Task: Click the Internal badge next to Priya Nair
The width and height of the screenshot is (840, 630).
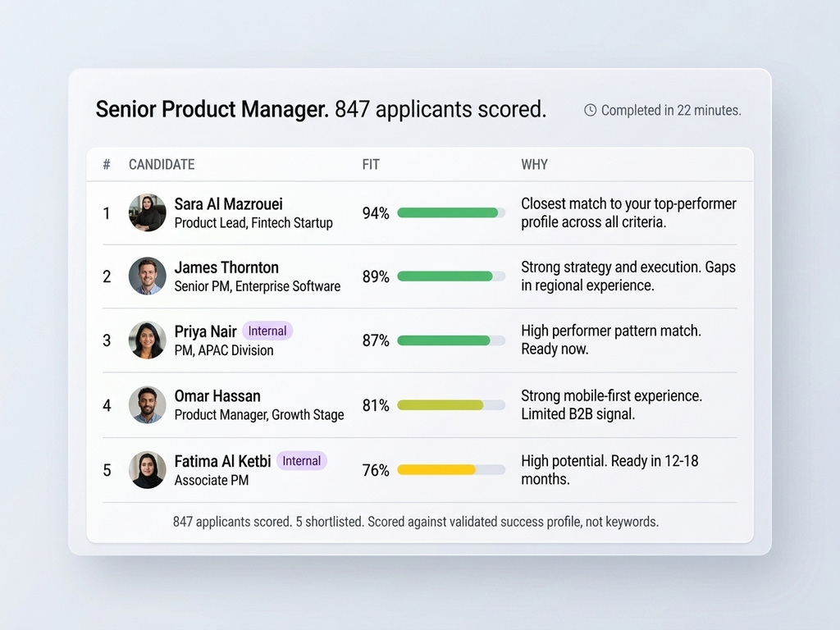Action: (267, 331)
